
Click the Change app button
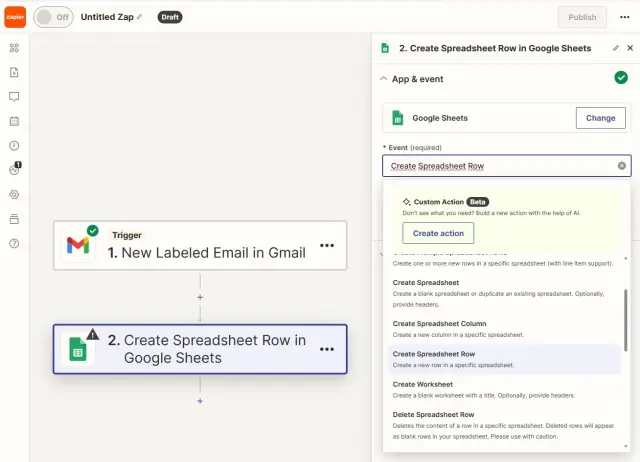pyautogui.click(x=600, y=118)
